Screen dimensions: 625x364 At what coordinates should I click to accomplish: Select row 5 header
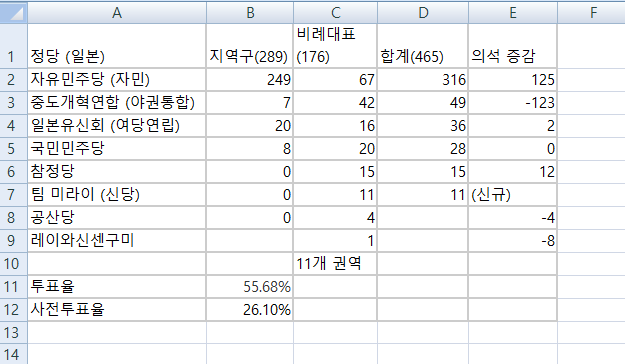tap(14, 149)
